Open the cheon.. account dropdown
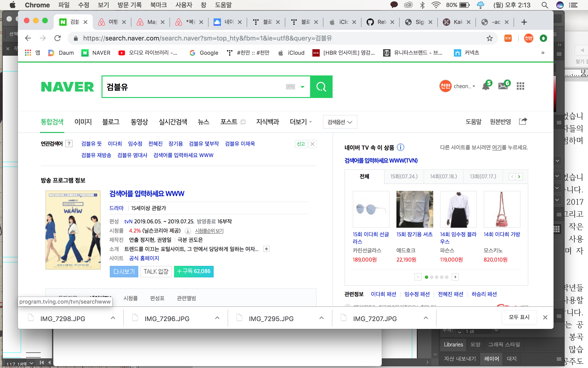Screen dimensions: 588x368 [x=464, y=86]
